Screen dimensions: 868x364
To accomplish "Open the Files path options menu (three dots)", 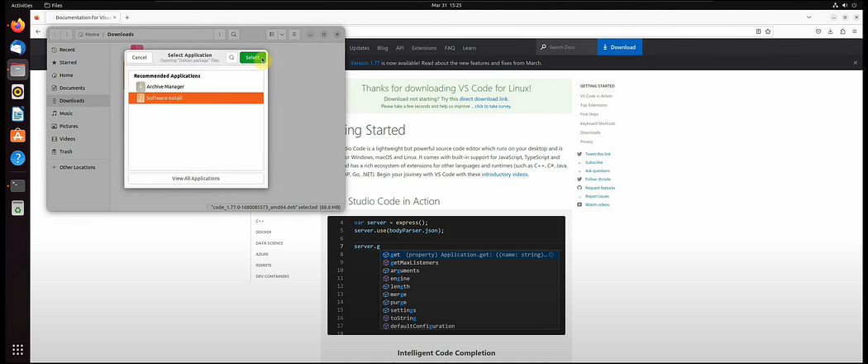I will (x=220, y=35).
